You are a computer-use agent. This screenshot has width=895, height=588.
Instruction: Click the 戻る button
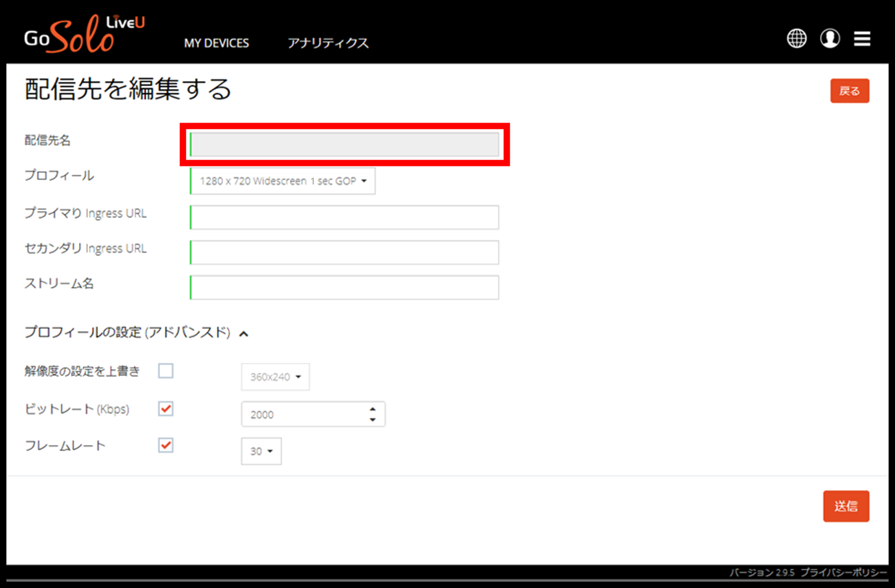[850, 91]
